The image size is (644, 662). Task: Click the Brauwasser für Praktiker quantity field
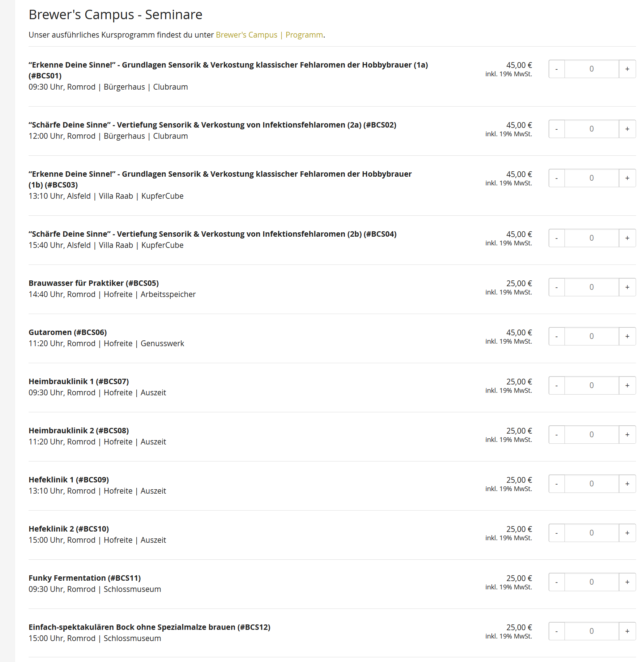tap(592, 287)
